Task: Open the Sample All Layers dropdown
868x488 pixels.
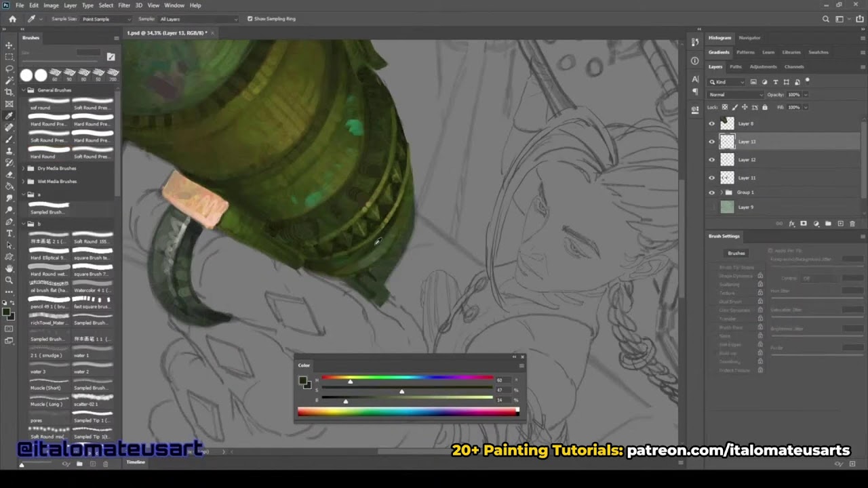Action: point(199,19)
